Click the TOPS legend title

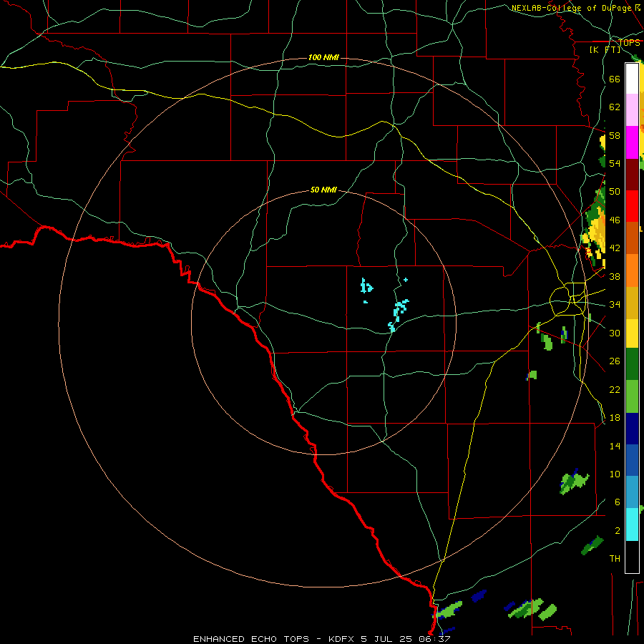pos(629,43)
